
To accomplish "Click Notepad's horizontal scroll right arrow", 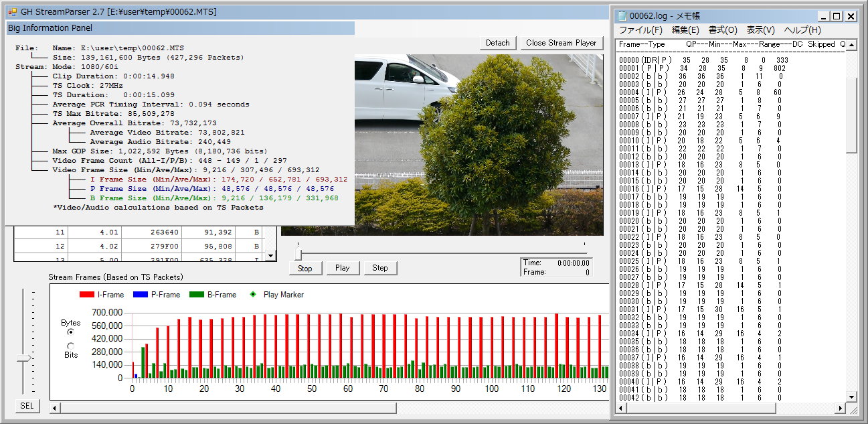I will (841, 408).
